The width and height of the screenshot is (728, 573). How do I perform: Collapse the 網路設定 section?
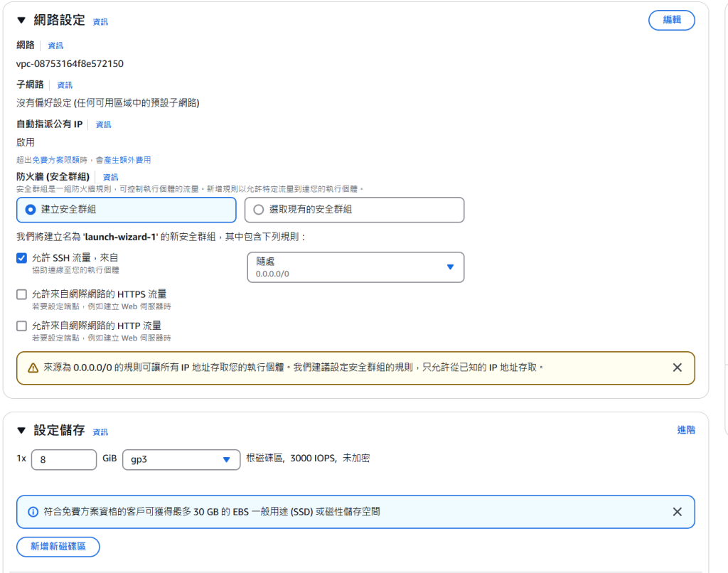click(21, 21)
